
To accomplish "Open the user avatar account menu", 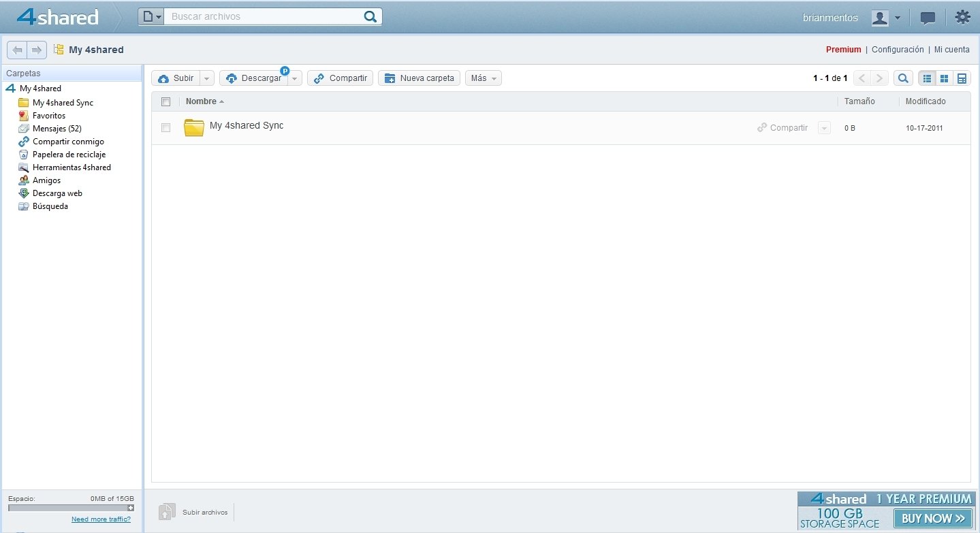I will tap(886, 18).
